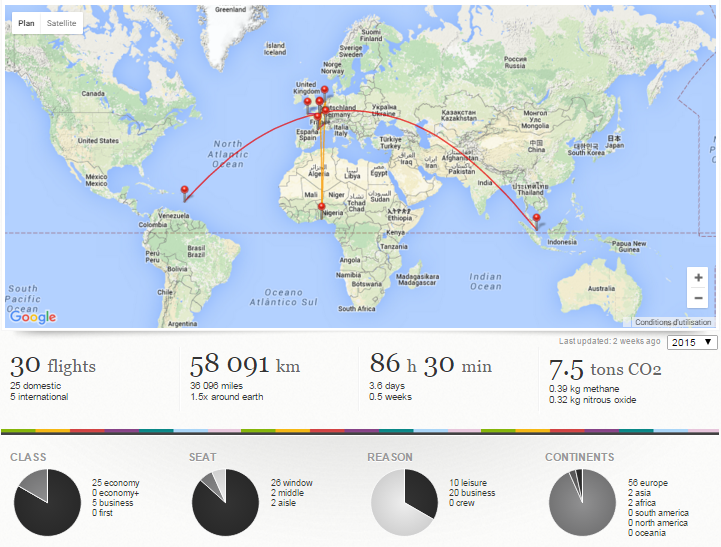Image resolution: width=721 pixels, height=547 pixels.
Task: Zoom in with the map plus button
Action: (698, 278)
